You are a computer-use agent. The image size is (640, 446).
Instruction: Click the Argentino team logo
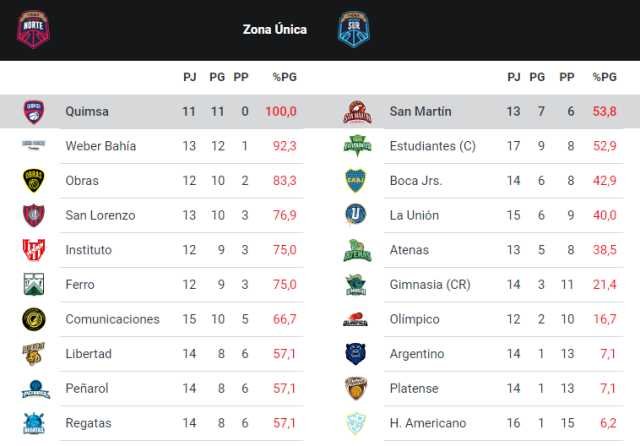click(x=357, y=354)
